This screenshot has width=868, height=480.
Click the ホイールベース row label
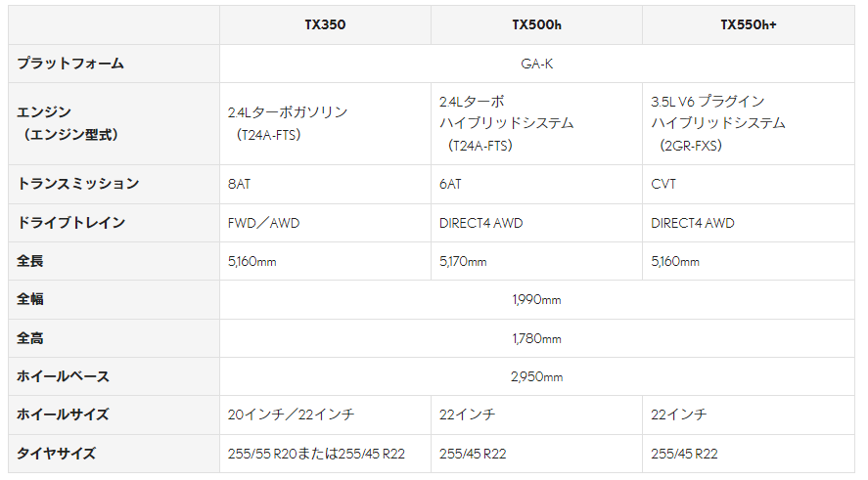[114, 376]
